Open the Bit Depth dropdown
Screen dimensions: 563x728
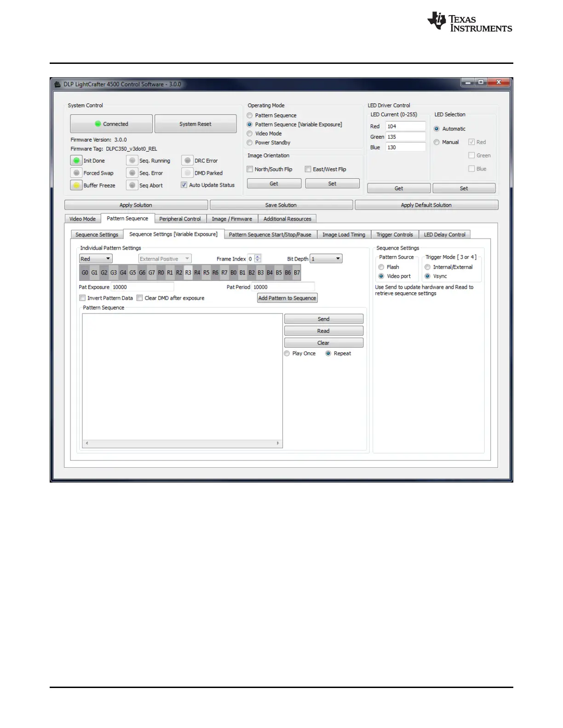click(326, 259)
